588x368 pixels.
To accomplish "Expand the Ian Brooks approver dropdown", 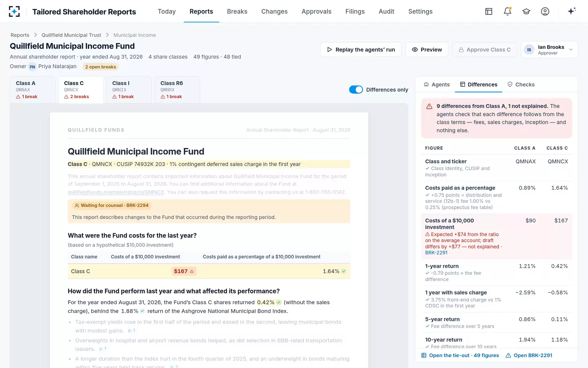I will (550, 50).
